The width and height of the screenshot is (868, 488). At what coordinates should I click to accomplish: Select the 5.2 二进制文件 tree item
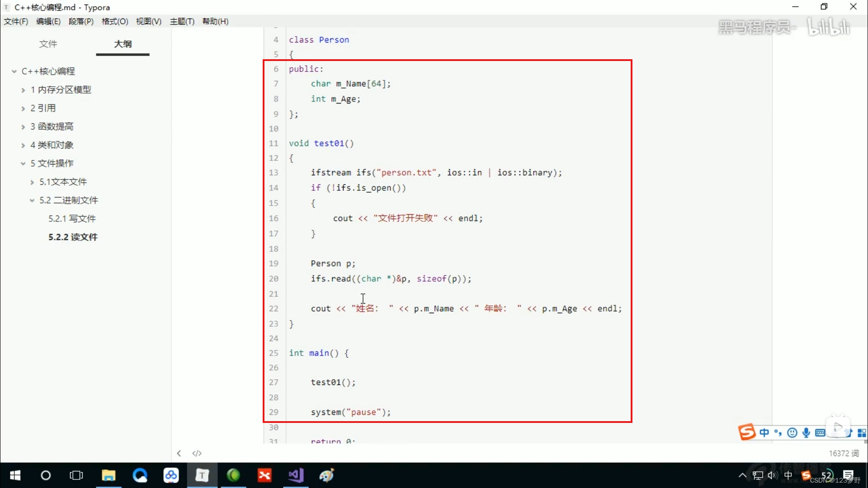69,200
